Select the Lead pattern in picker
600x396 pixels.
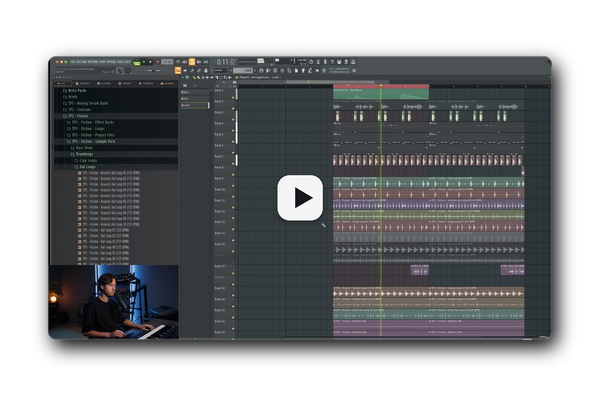coord(195,105)
